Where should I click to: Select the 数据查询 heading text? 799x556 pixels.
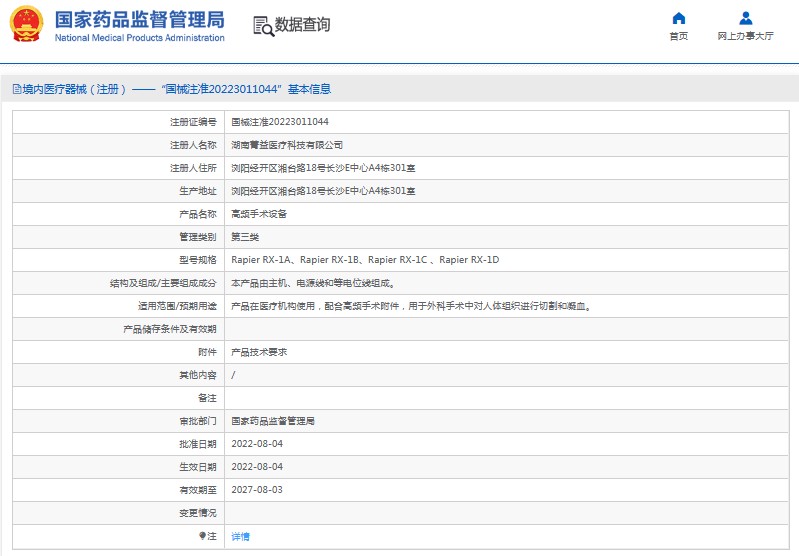[x=302, y=24]
